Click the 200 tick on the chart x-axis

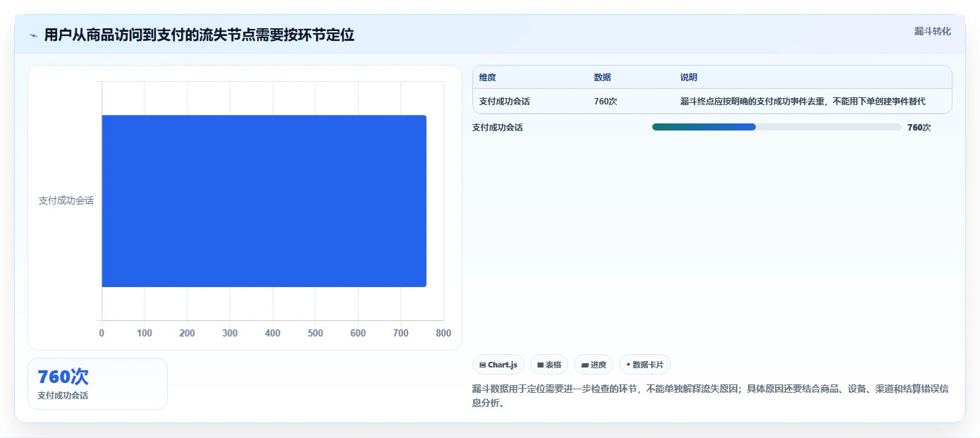pyautogui.click(x=187, y=333)
